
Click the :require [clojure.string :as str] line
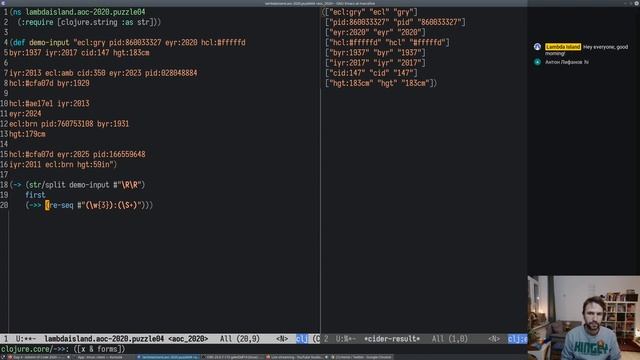[89, 22]
